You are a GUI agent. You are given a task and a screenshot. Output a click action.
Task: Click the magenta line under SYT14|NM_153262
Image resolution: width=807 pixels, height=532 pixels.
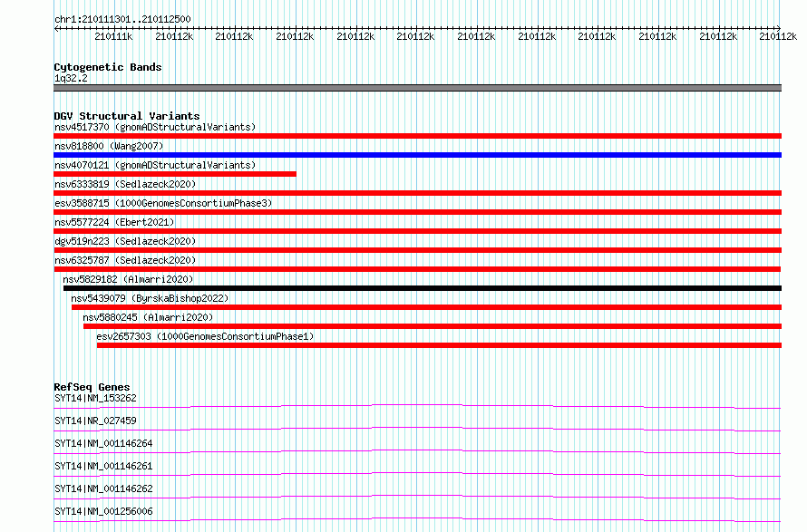pyautogui.click(x=417, y=406)
